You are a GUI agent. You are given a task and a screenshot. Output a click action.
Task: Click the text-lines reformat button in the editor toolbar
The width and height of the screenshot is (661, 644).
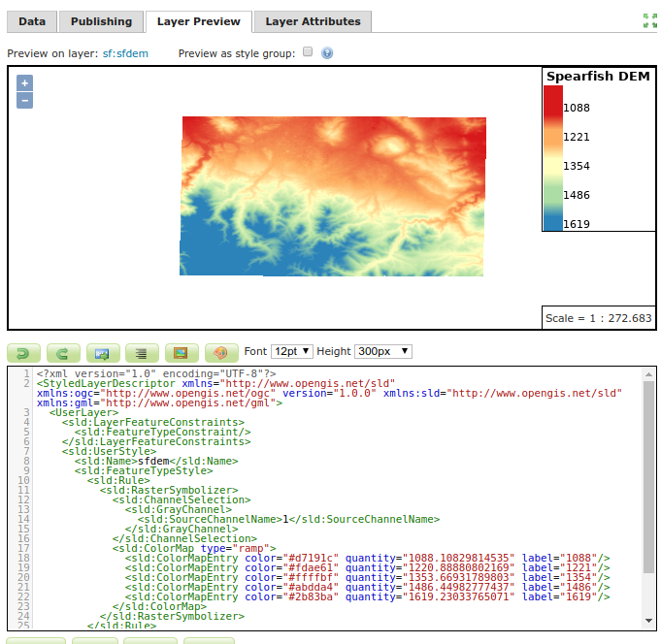(x=141, y=352)
